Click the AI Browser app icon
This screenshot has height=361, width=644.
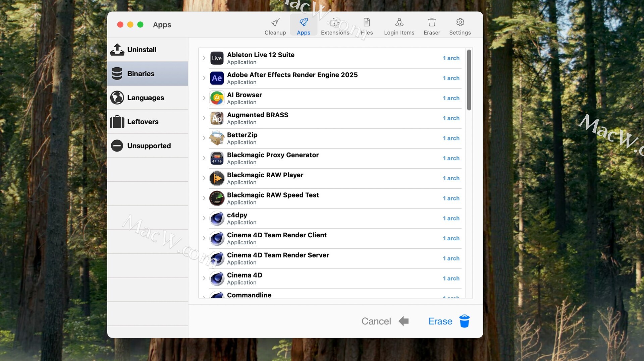click(x=217, y=98)
